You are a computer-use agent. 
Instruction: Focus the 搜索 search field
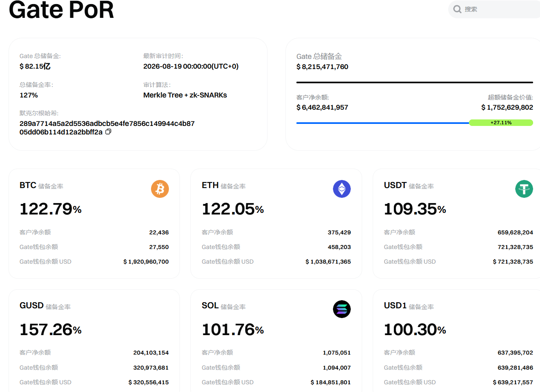[494, 9]
